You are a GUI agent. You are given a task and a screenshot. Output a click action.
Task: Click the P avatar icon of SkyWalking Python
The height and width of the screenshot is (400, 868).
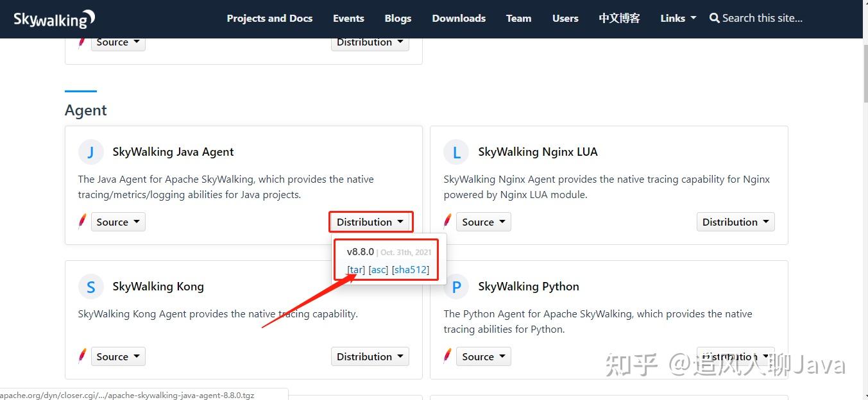click(x=456, y=287)
